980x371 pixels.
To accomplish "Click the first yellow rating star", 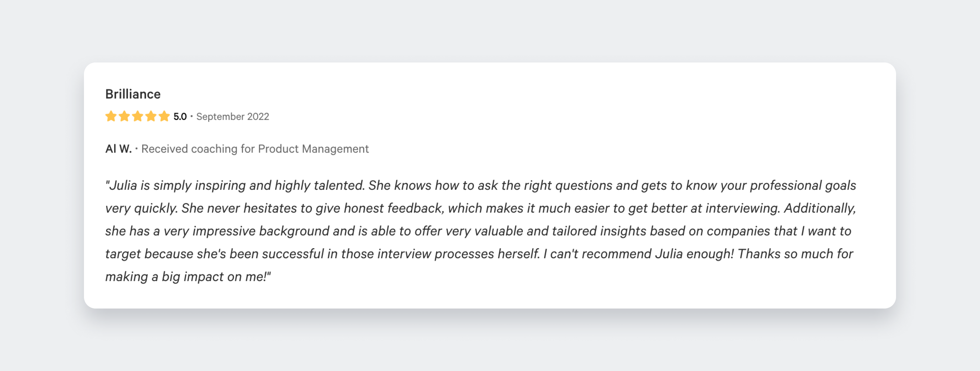I will (111, 116).
